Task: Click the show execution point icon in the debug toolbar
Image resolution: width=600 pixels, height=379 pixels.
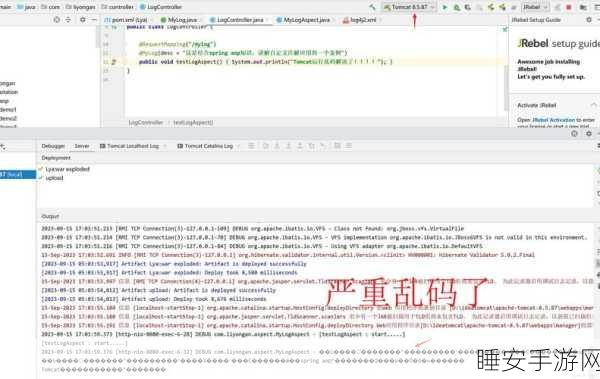Action: pos(251,145)
